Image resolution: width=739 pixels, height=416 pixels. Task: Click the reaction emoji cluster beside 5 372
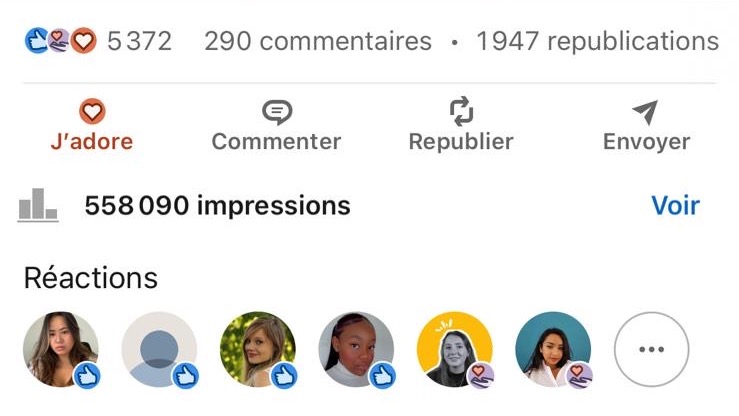61,41
